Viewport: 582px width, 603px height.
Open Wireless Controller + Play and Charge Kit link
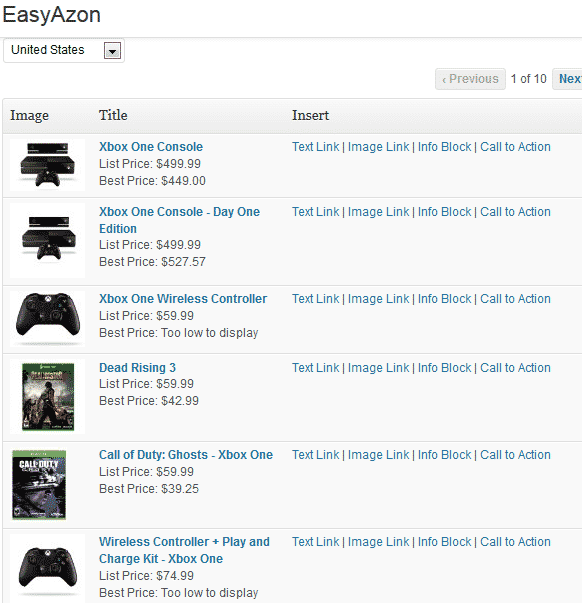(184, 550)
